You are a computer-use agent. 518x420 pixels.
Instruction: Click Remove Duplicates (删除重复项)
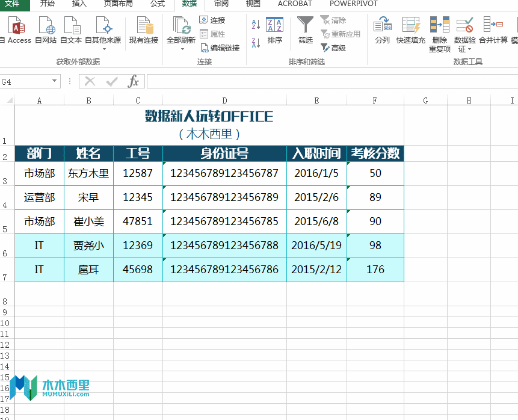tap(440, 34)
